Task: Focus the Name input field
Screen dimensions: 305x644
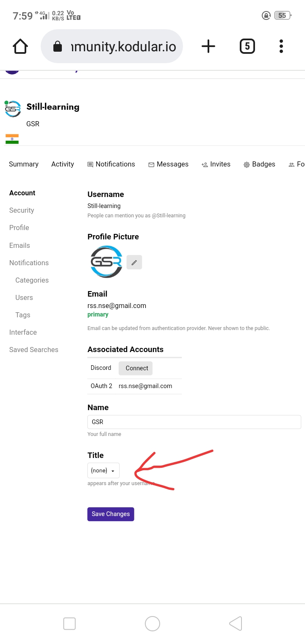Action: tap(194, 422)
